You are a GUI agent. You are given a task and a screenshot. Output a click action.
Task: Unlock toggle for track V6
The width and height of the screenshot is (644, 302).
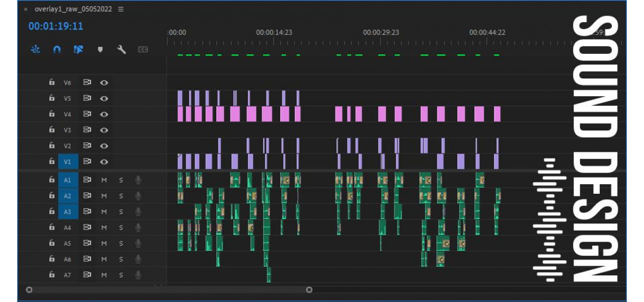(51, 82)
